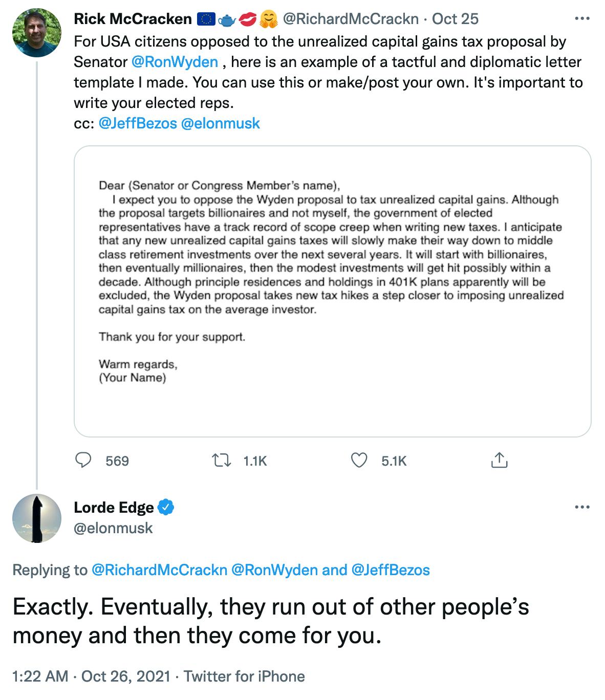
Task: Click @JeffBezos in the Replying to line
Action: (x=391, y=570)
